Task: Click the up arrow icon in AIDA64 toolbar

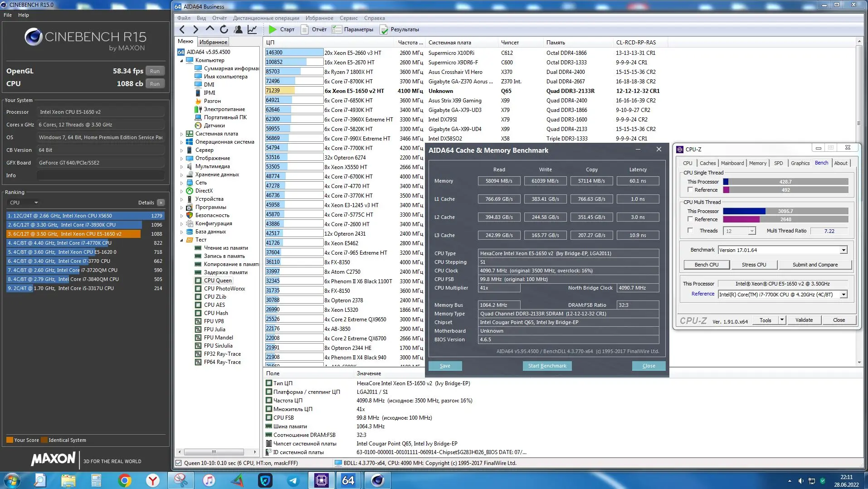Action: [x=210, y=29]
